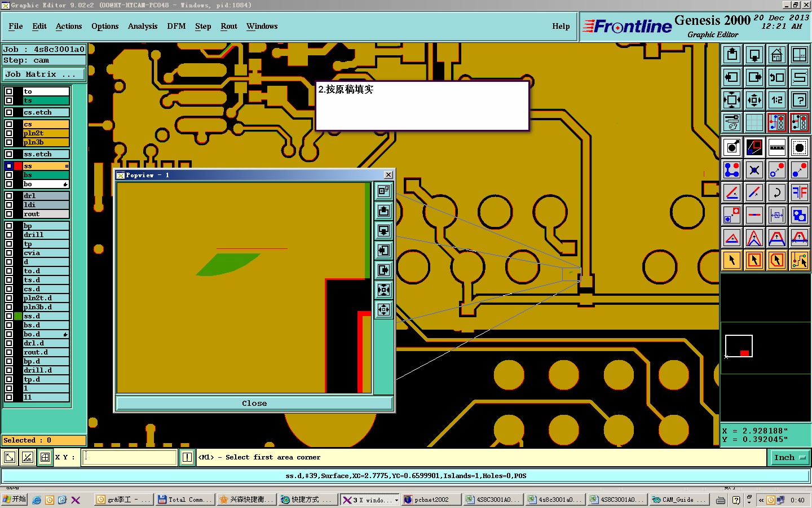Click the rotate curved-arrow icon
Screen dimensions: 812x508
click(777, 192)
